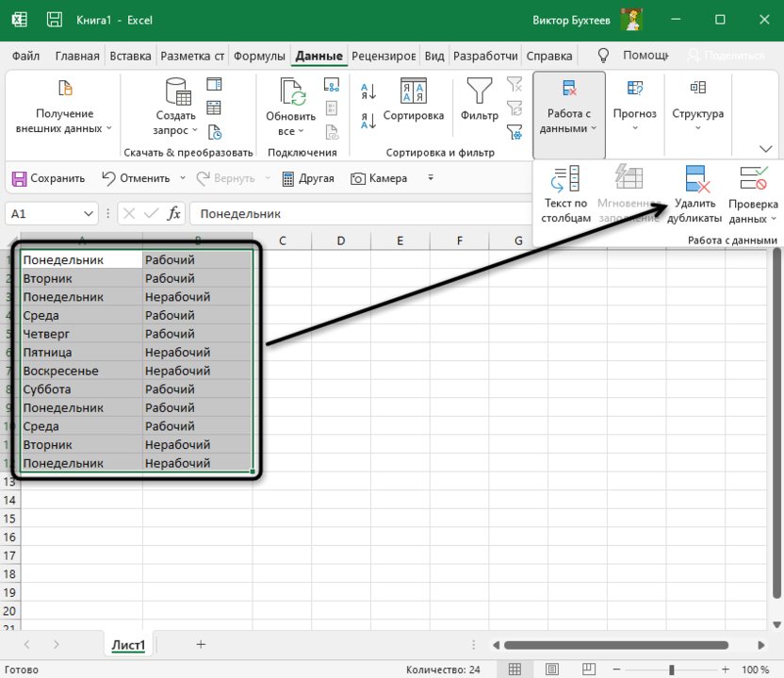Click the Другая calculator button

click(x=308, y=178)
